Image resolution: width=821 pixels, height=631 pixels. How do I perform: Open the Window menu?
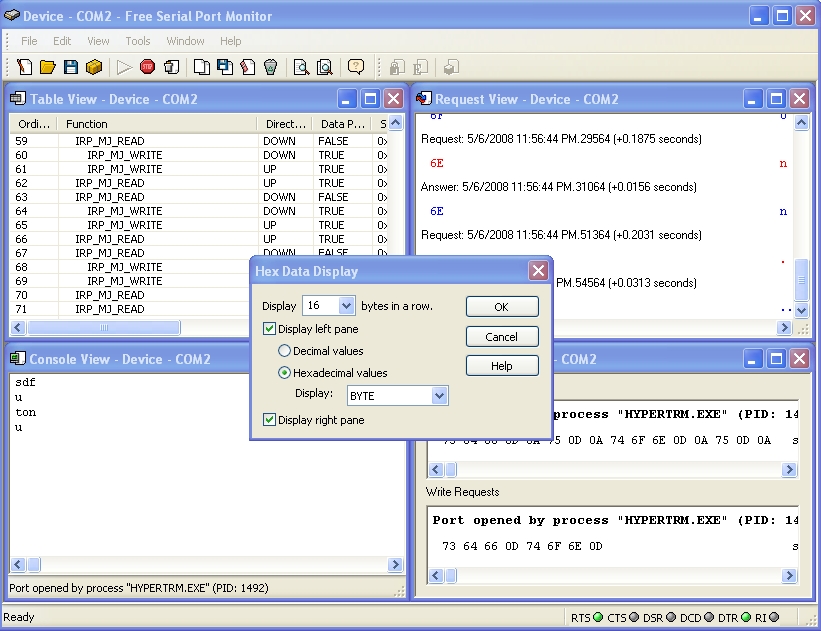click(185, 41)
